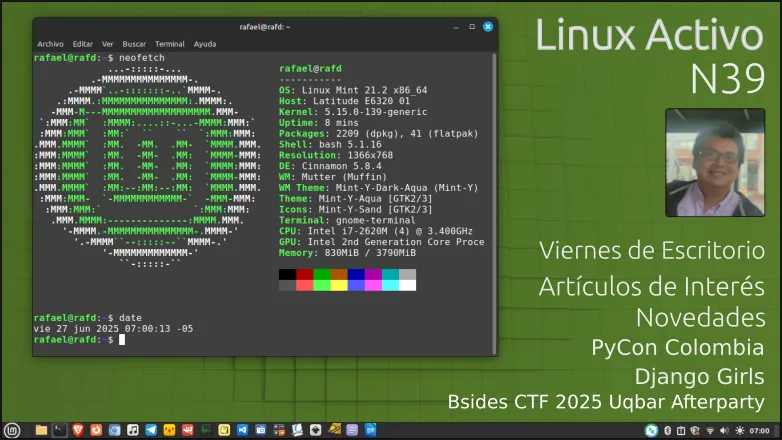Open the update manager shield icon
782x440 pixels.
point(695,431)
